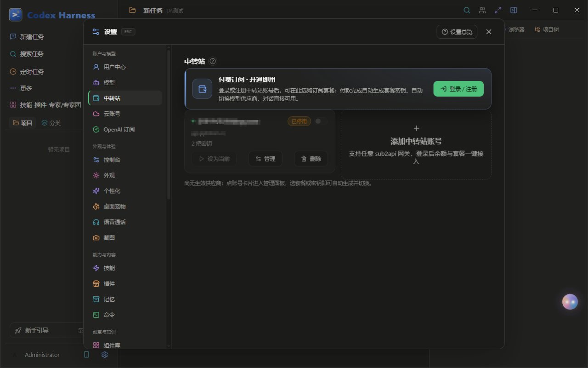588x368 pixels.
Task: Open 控制台 settings page
Action: (124, 160)
